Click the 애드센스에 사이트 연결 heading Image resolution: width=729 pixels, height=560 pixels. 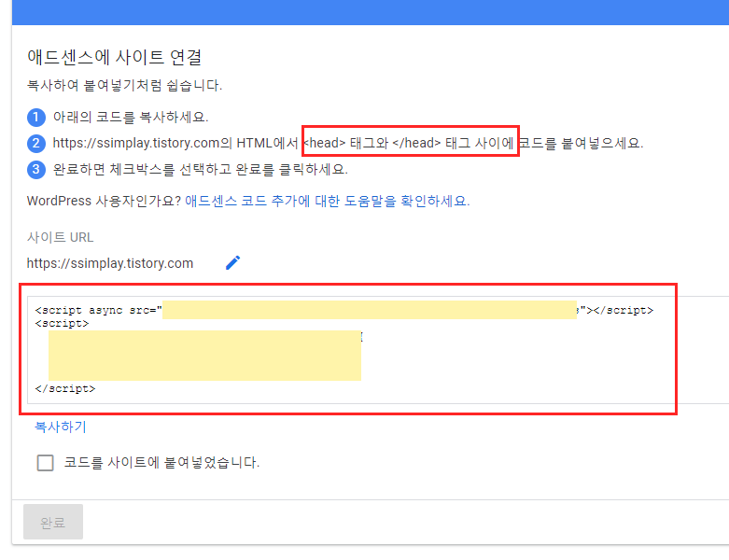tap(115, 57)
